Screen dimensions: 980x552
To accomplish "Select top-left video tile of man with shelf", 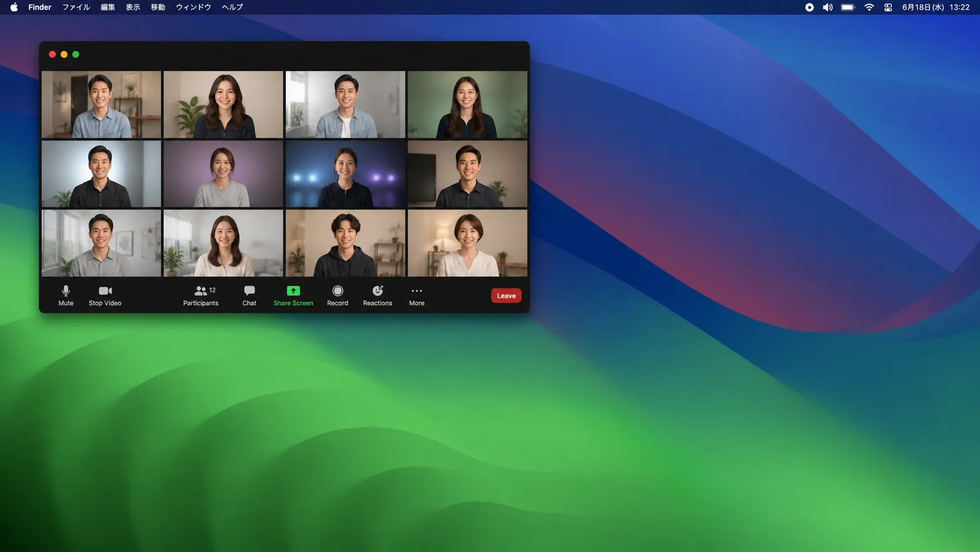I will 101,104.
